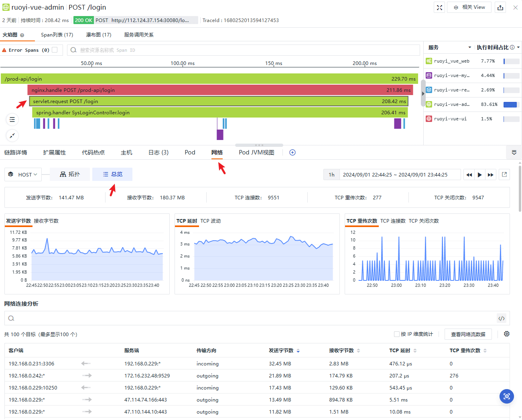Screen dimensions: 522x420
Task: Focus the 网络连接分析 search field
Action: coord(250,318)
